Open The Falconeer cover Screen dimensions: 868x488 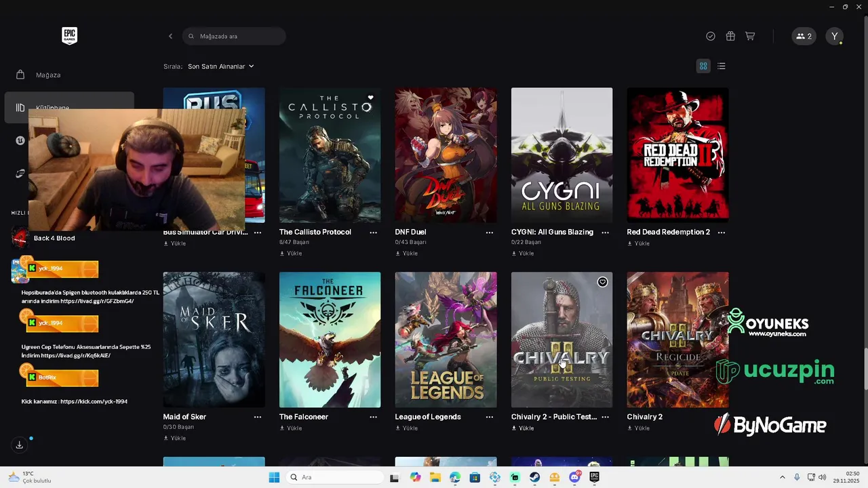pos(330,340)
